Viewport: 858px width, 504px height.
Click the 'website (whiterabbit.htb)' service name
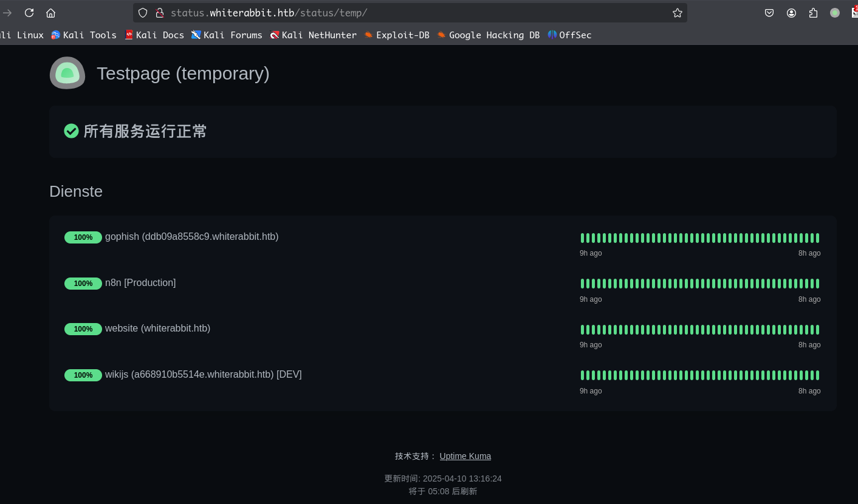click(x=158, y=329)
